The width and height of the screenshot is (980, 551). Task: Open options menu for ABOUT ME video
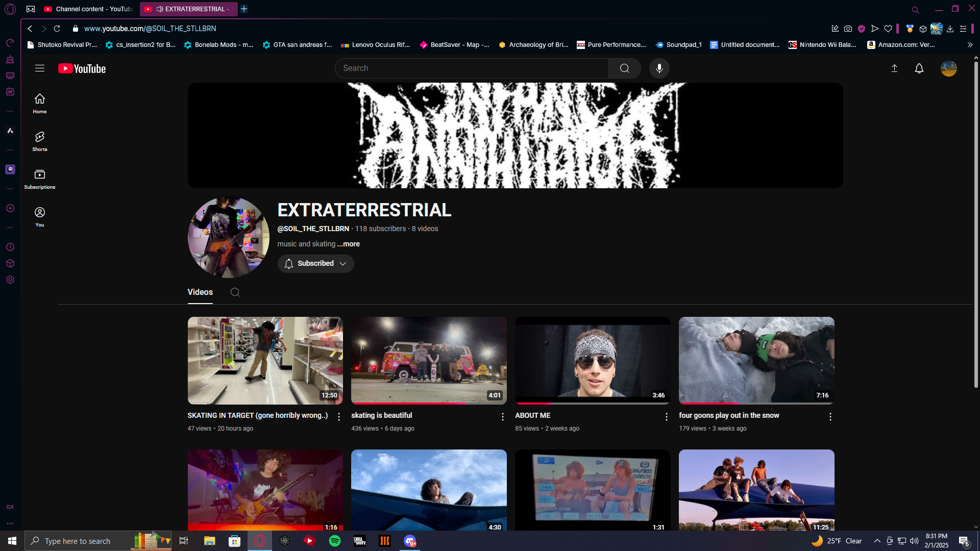666,417
